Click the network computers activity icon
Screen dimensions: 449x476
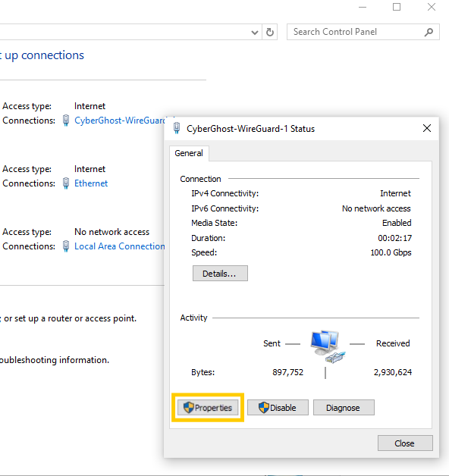coord(327,346)
